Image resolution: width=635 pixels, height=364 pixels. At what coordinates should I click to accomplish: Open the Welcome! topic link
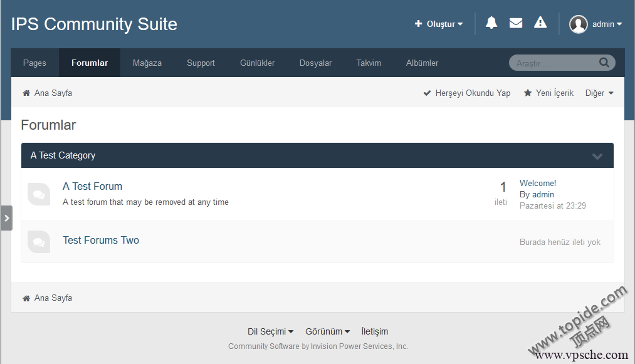coord(537,182)
